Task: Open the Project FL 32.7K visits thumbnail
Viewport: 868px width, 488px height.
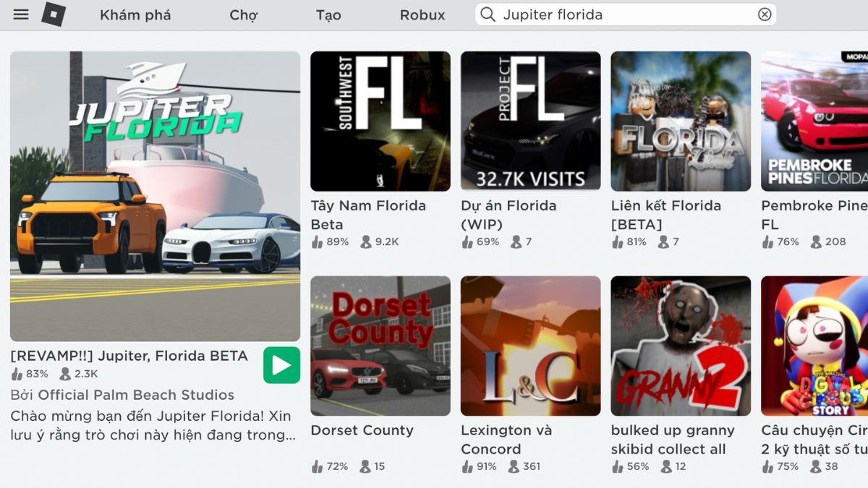Action: point(531,121)
